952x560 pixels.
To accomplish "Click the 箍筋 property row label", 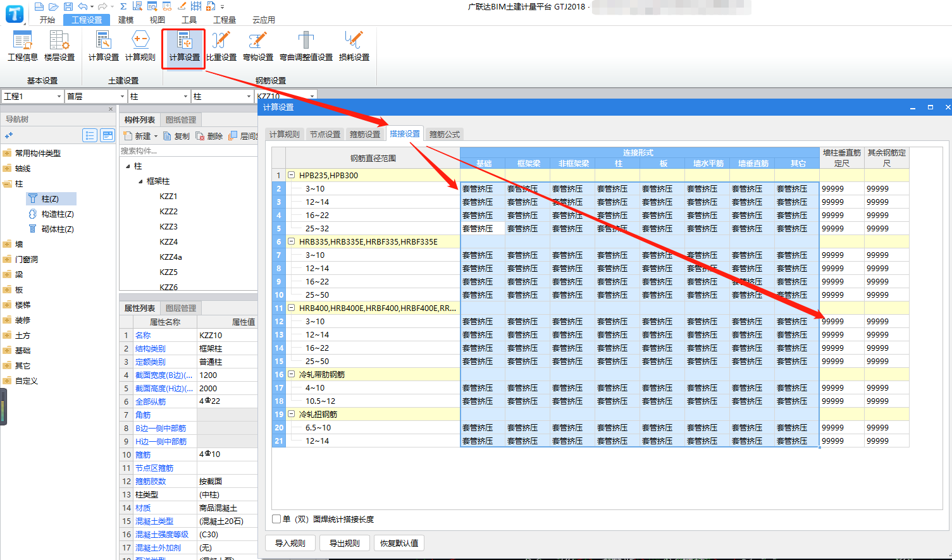I will pyautogui.click(x=143, y=454).
